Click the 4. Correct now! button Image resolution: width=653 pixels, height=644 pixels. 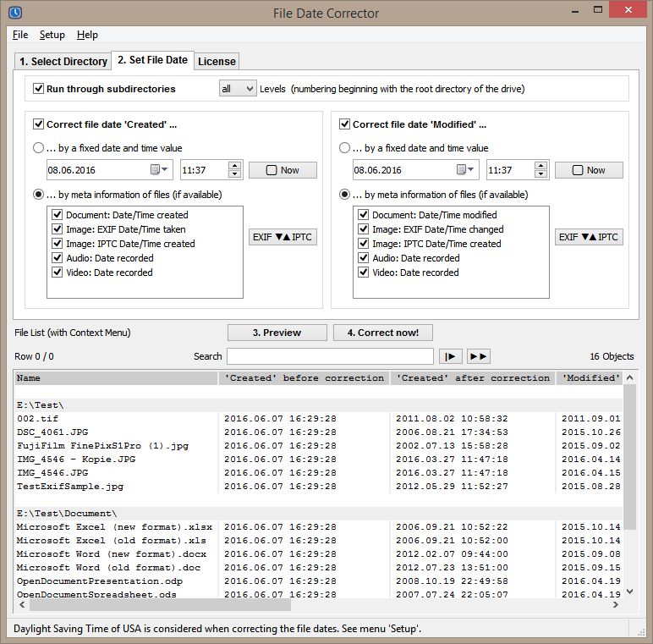389,333
